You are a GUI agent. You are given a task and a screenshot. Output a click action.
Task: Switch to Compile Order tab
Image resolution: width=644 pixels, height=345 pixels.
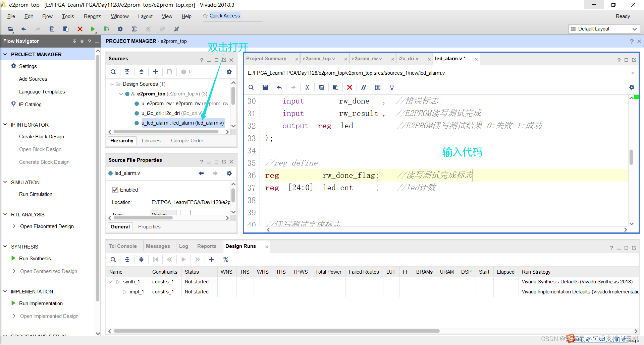[x=187, y=141]
